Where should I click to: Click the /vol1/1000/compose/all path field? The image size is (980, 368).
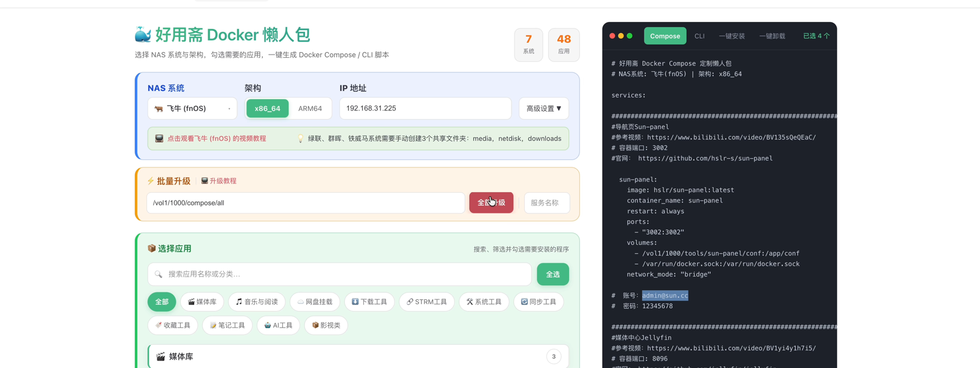tap(306, 202)
